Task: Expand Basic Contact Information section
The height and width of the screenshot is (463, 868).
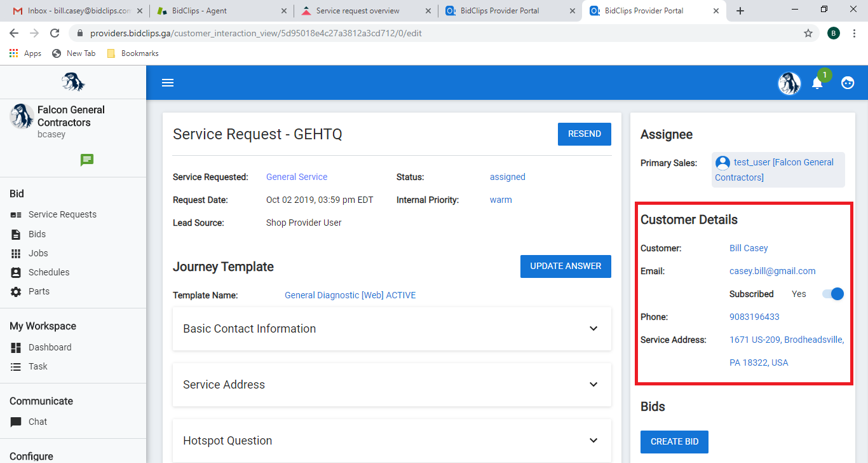Action: 392,329
